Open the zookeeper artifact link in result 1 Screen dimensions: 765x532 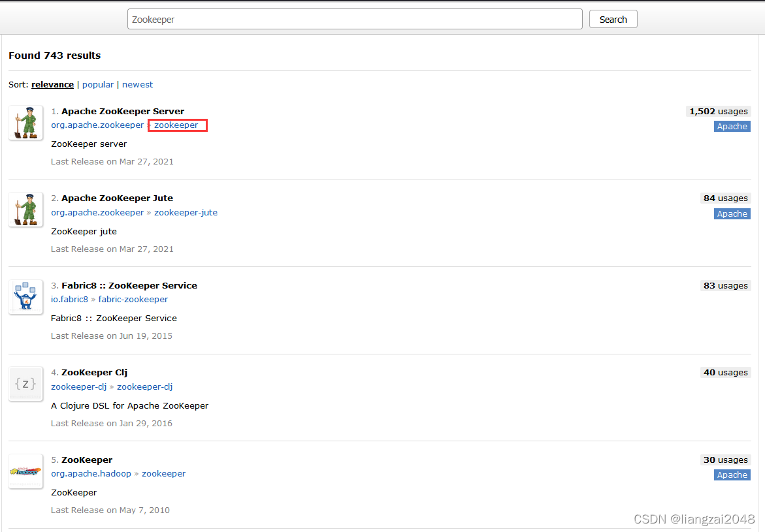pyautogui.click(x=176, y=125)
